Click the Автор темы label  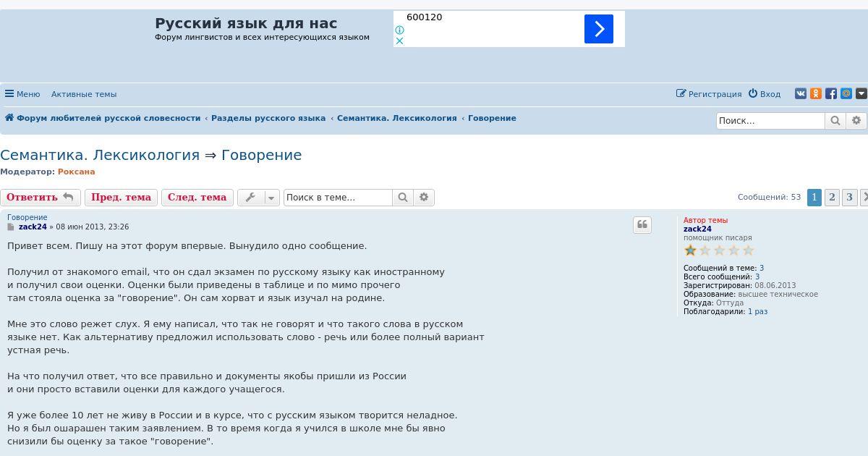(706, 220)
